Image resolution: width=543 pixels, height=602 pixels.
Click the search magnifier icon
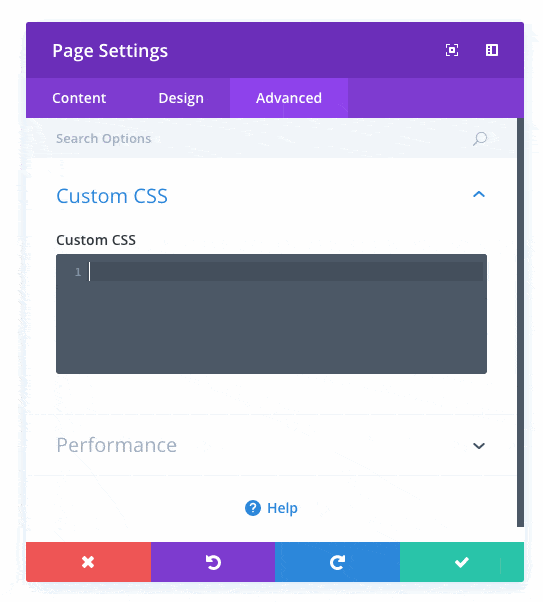[480, 139]
